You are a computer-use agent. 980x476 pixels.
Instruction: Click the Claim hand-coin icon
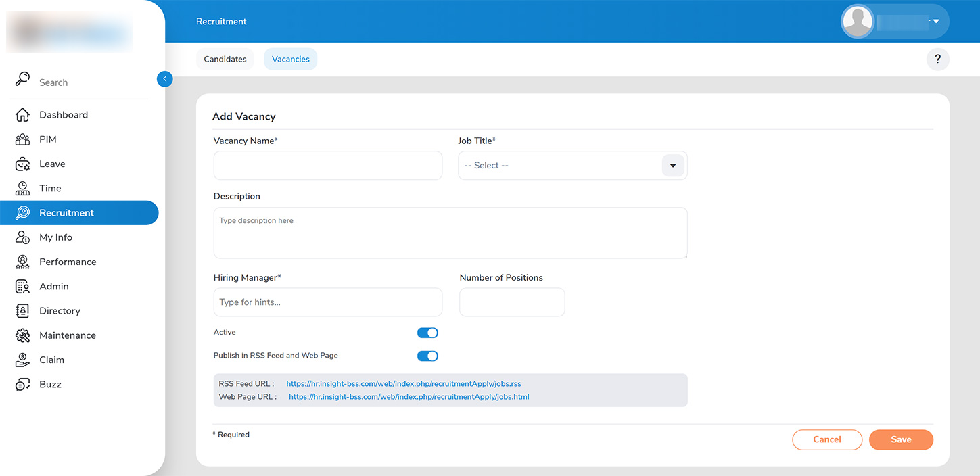[22, 360]
